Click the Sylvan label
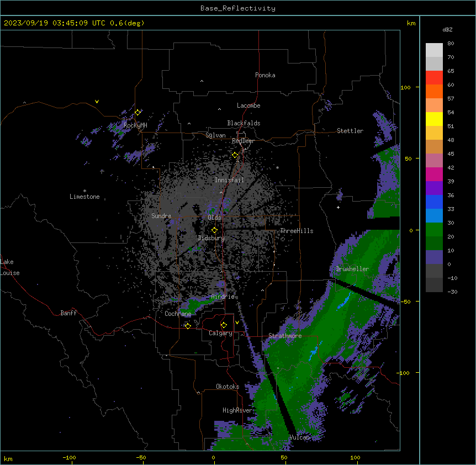The image size is (476, 465). click(215, 135)
